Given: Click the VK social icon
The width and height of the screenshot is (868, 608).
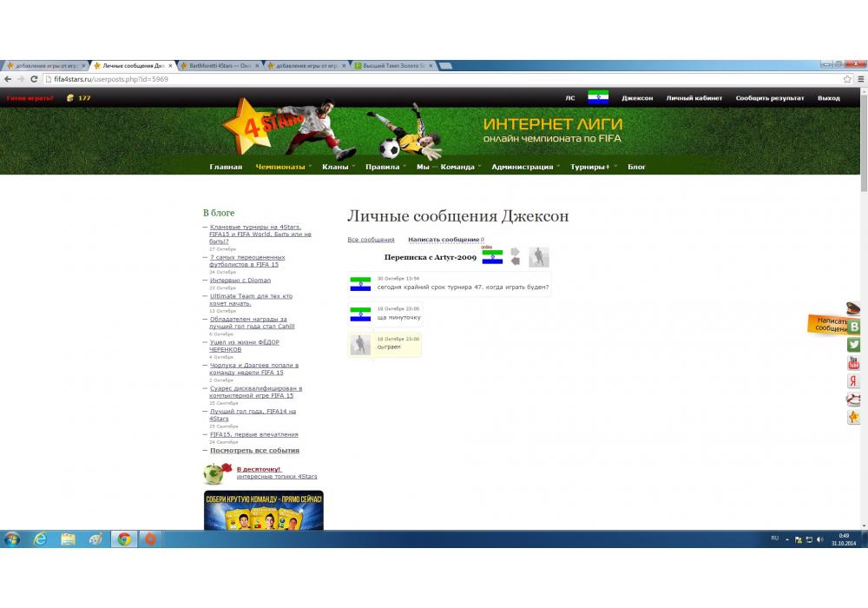Looking at the screenshot, I should (854, 327).
